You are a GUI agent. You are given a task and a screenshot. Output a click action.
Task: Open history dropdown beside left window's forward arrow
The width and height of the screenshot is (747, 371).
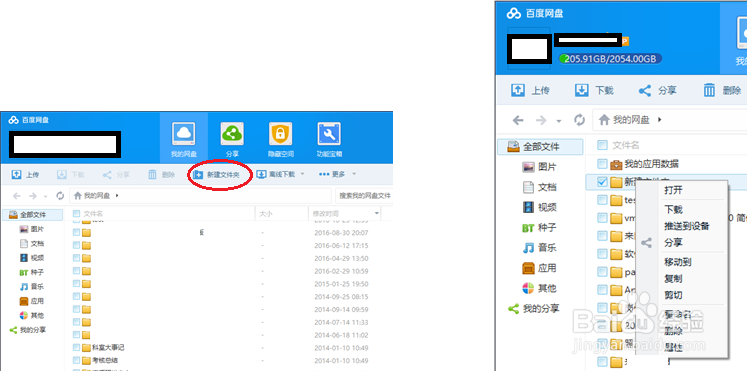pos(45,196)
